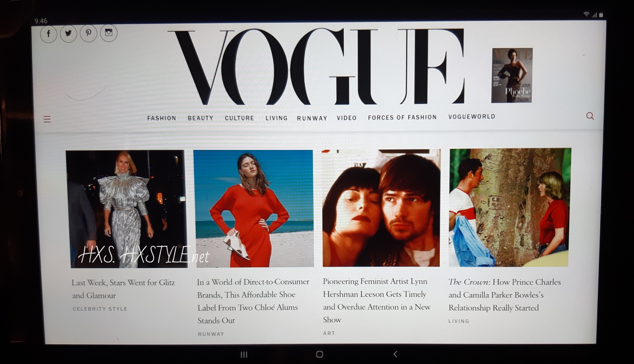634x364 pixels.
Task: Open the Pinterest social icon
Action: coord(88,33)
